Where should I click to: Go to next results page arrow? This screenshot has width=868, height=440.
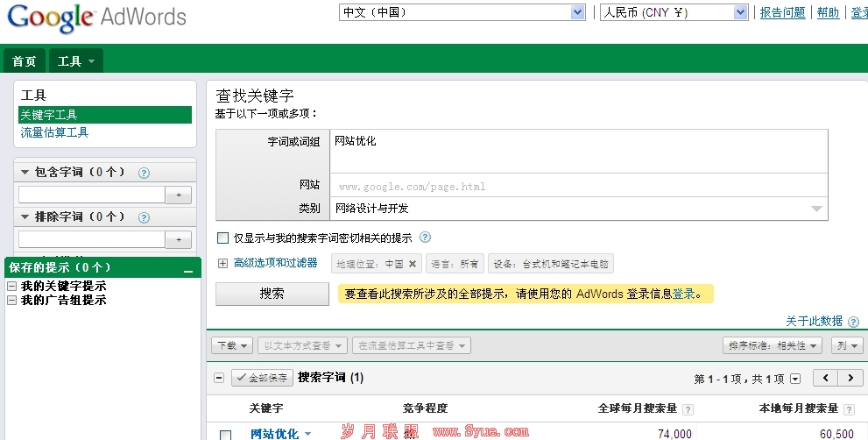(x=850, y=378)
